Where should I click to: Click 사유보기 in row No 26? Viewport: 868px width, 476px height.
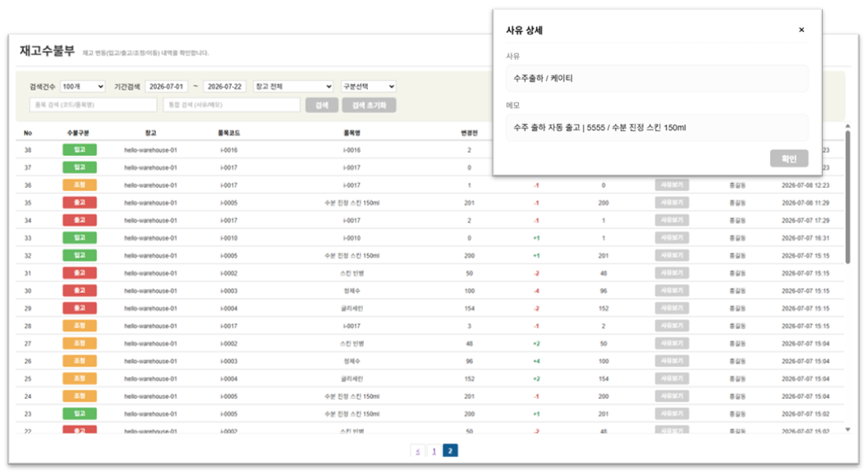(672, 361)
